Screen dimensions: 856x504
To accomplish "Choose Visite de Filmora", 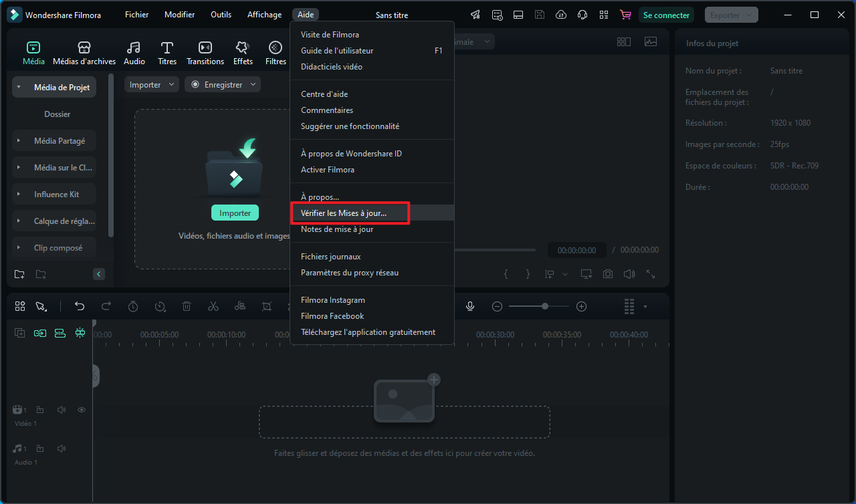I will point(372,35).
